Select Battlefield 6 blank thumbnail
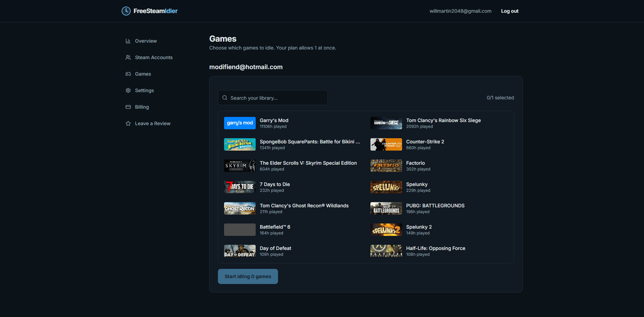 pyautogui.click(x=240, y=230)
